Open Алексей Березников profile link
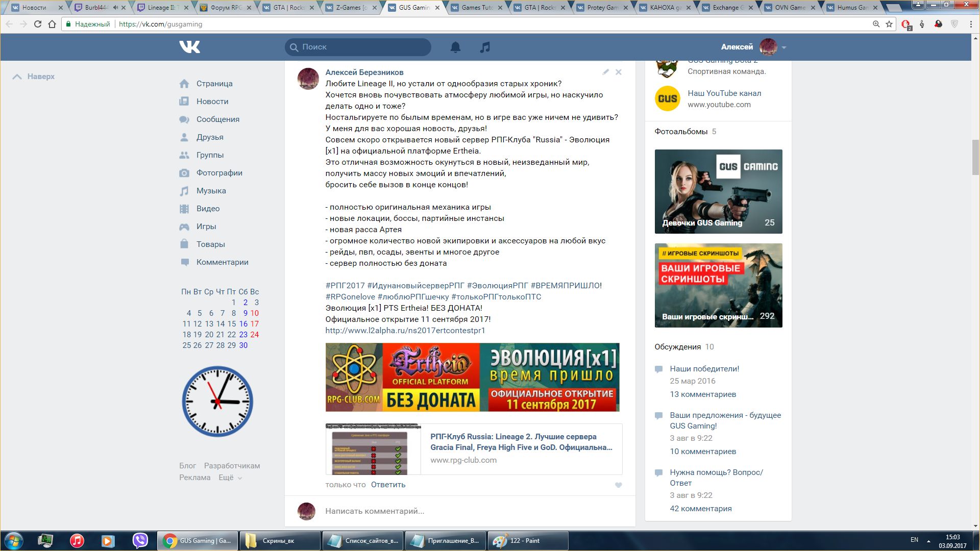The image size is (980, 551). click(364, 72)
